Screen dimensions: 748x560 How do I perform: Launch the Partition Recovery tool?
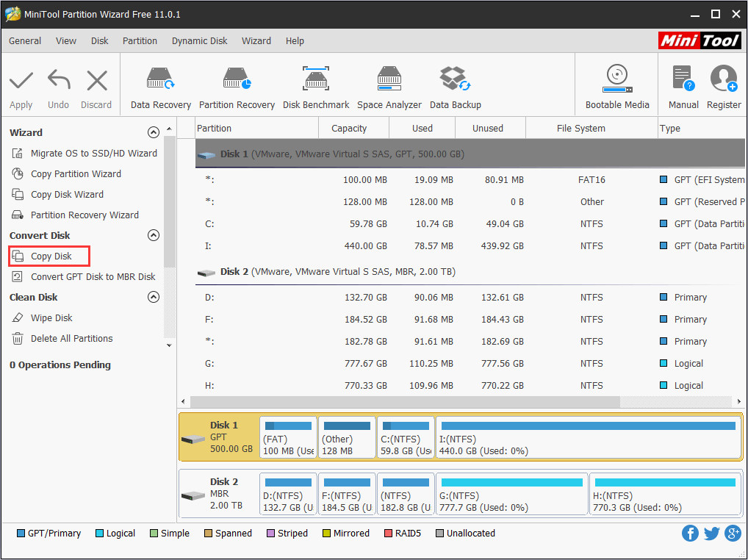click(237, 84)
